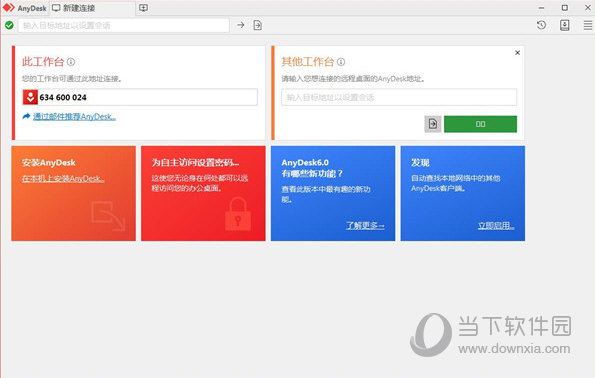
Task: Click file transfer button beside connect
Action: [x=433, y=124]
